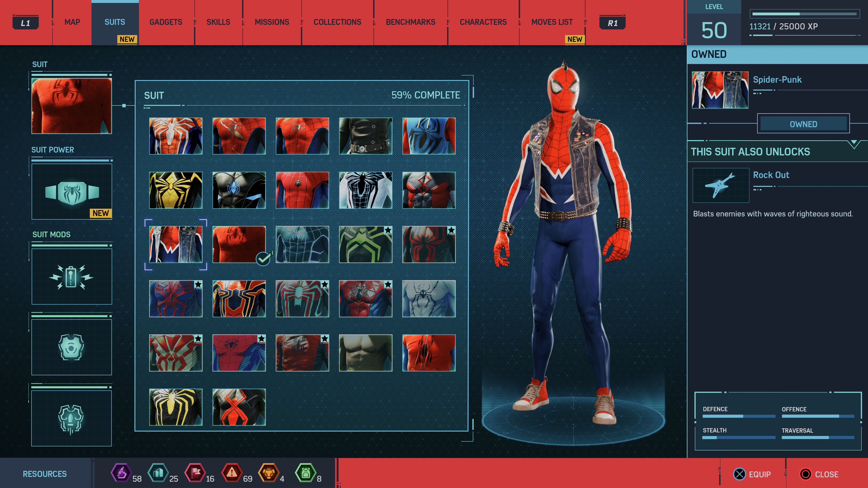
Task: Select the equipped red suit with checkmark
Action: click(x=239, y=244)
